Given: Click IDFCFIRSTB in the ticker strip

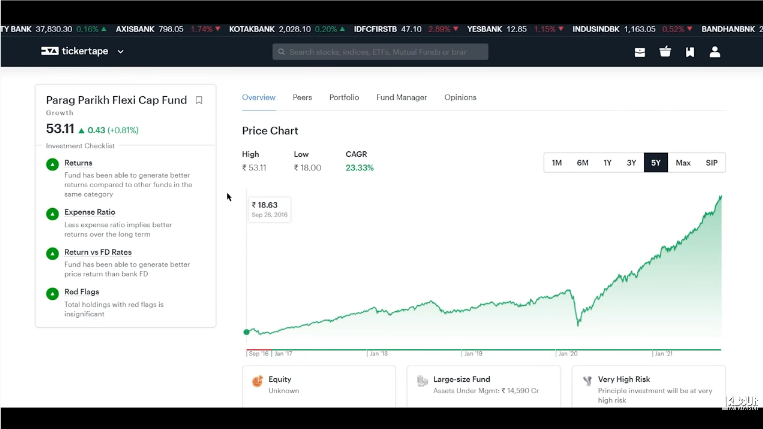Looking at the screenshot, I should [x=375, y=29].
